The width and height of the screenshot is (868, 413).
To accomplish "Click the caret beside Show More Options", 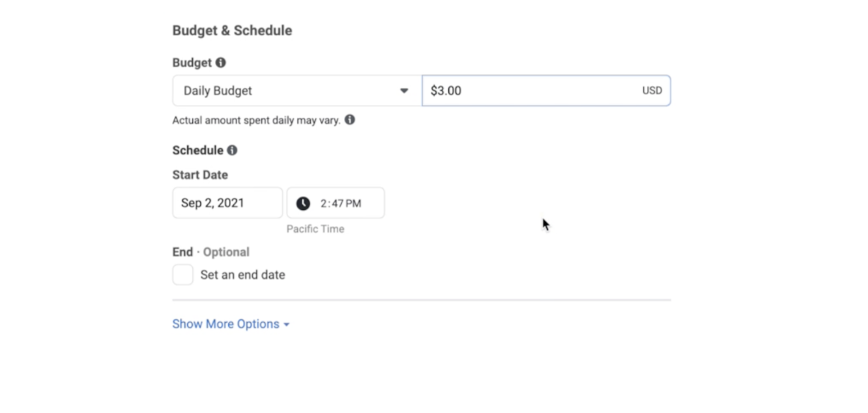I will coord(287,324).
